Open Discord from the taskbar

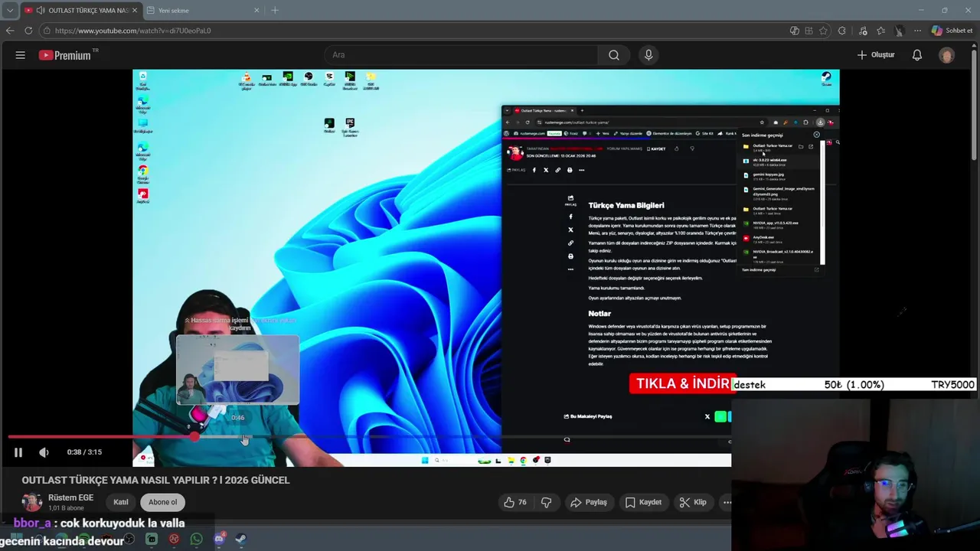coord(219,539)
